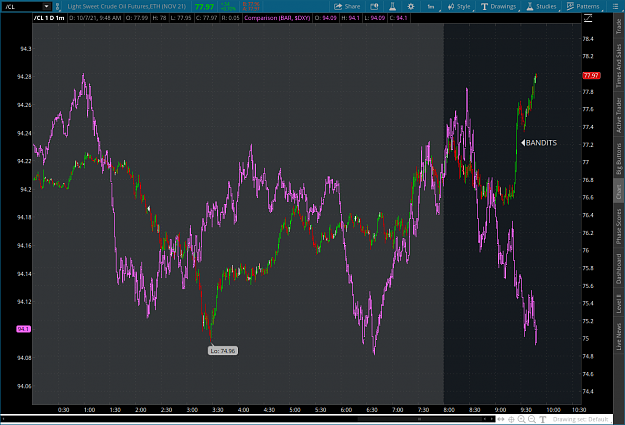Open the Level II sidebar tab
The height and width of the screenshot is (425, 625).
[619, 303]
